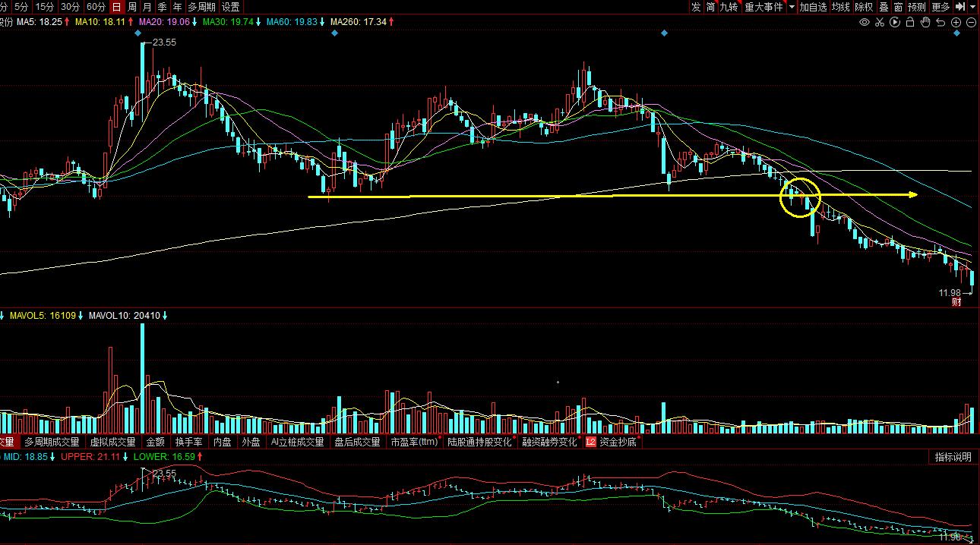The height and width of the screenshot is (545, 980).
Task: Click the 叠 overlay button
Action: click(x=884, y=7)
